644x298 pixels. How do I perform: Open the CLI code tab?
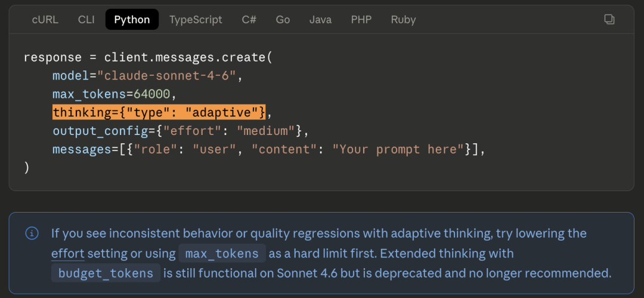click(x=86, y=20)
